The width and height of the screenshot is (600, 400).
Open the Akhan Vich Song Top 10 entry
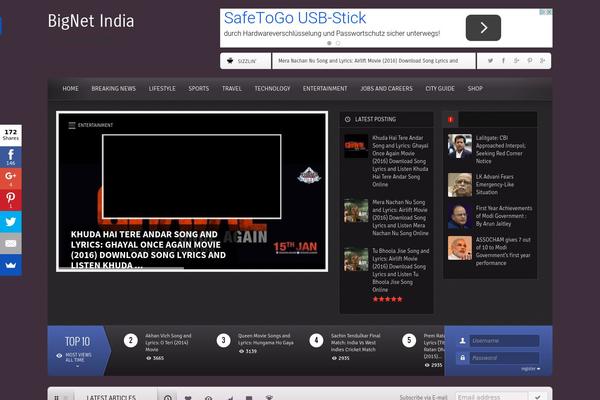coord(168,342)
